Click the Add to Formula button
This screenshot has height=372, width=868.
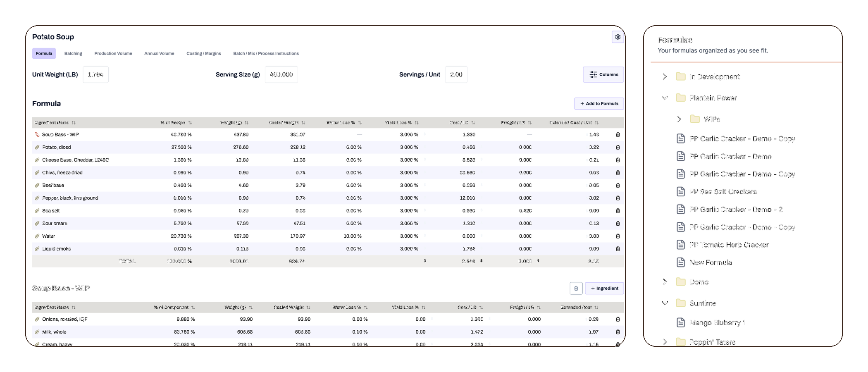(x=599, y=103)
